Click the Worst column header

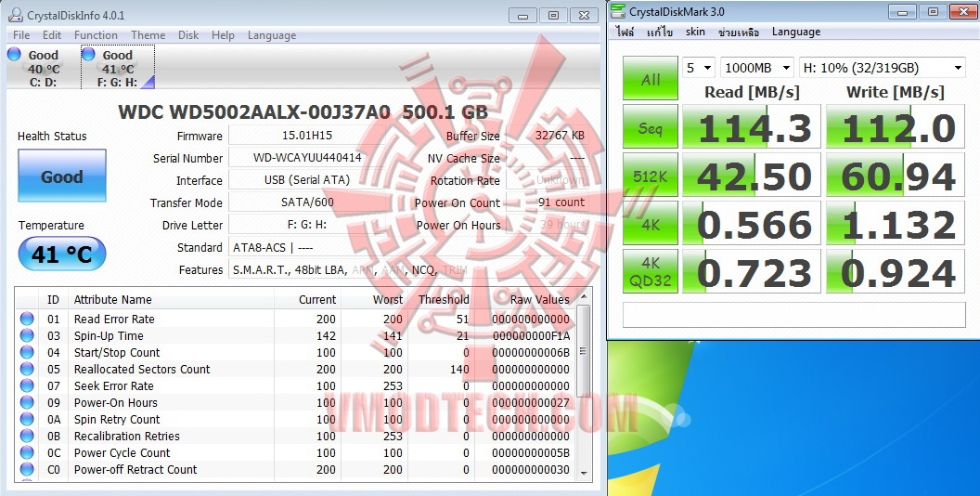(x=388, y=300)
